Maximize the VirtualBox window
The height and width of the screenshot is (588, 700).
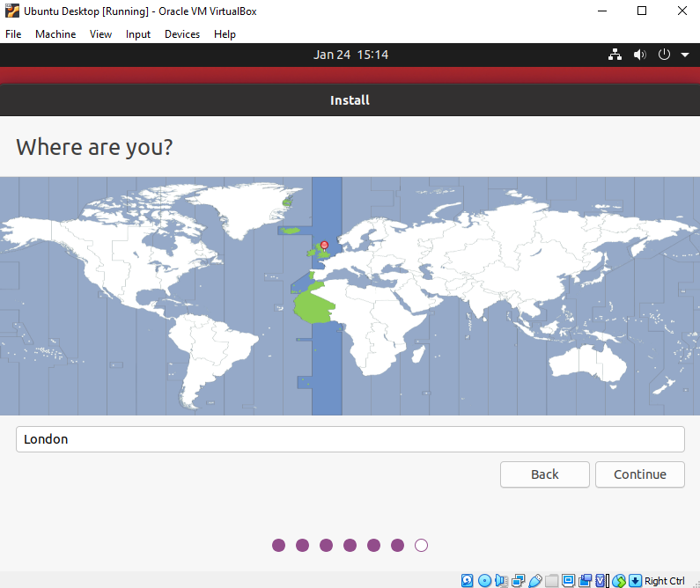click(x=642, y=11)
